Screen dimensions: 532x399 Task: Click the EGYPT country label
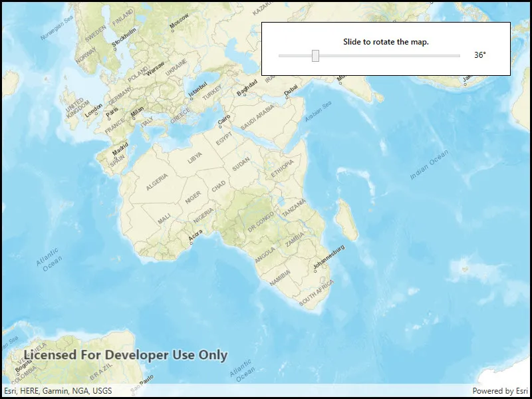tap(224, 139)
